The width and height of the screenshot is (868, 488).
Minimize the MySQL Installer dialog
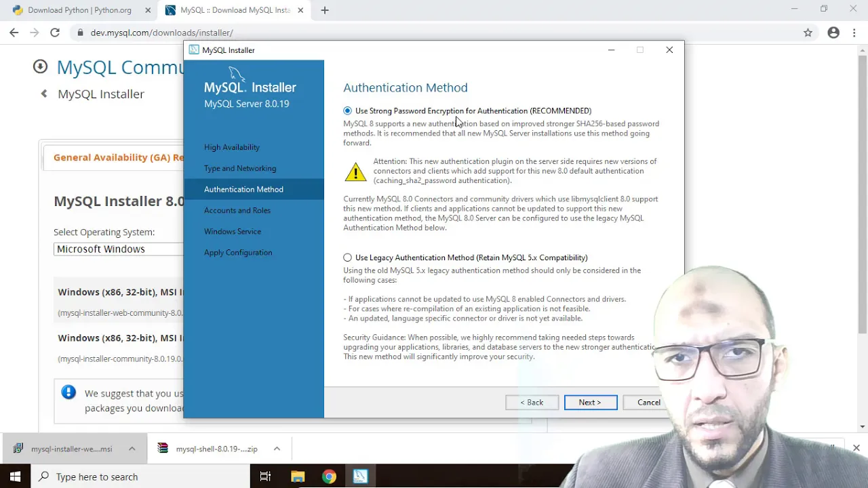[x=611, y=49]
